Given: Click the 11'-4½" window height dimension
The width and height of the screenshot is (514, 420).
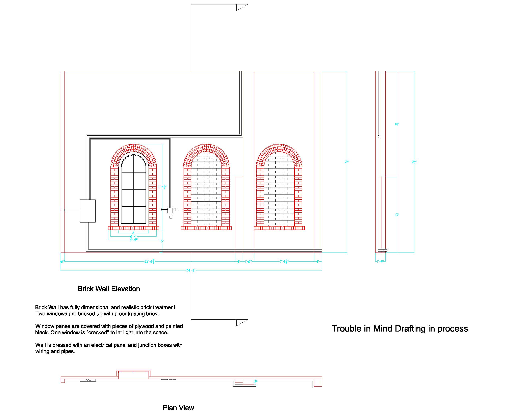Looking at the screenshot, I should point(162,187).
